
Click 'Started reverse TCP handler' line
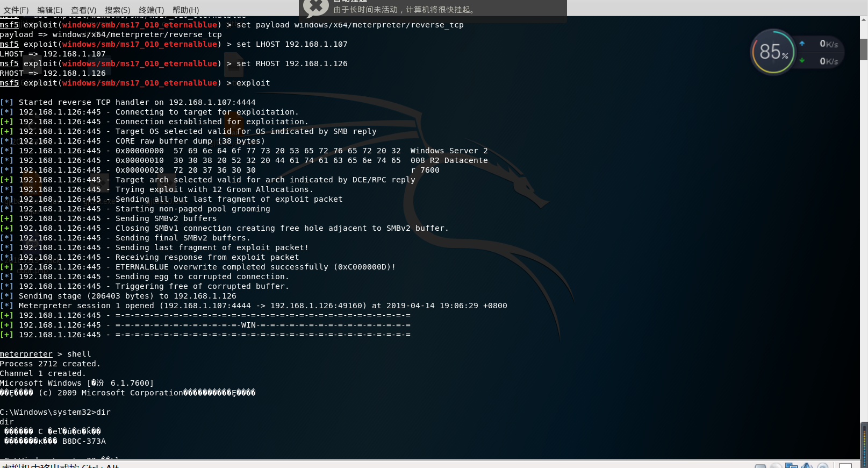pos(128,102)
